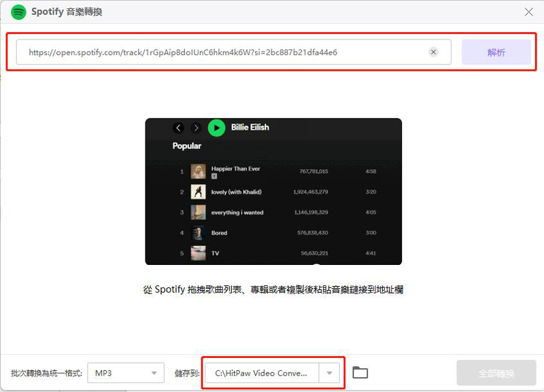Click the C:\HitPaw Video Conve... save path field
The image size is (544, 392).
(x=262, y=373)
